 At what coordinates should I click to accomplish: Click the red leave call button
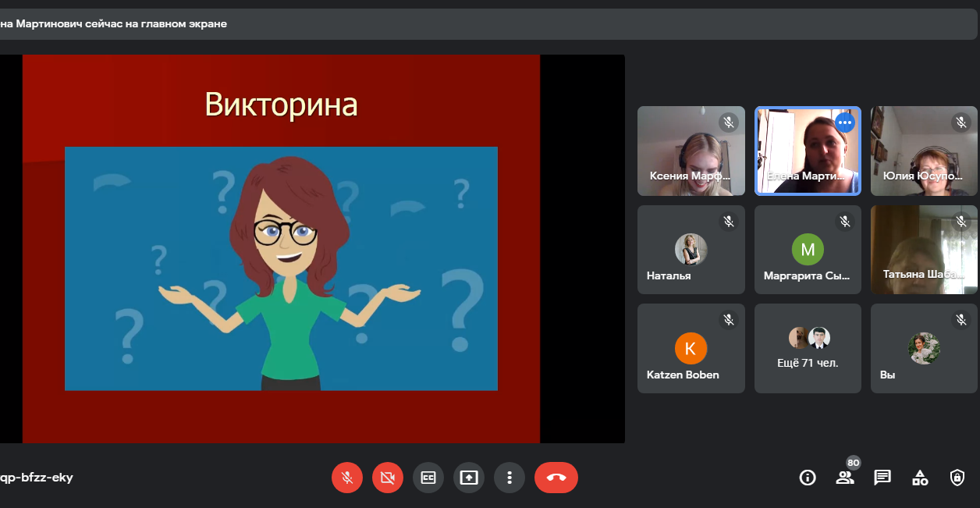click(556, 478)
